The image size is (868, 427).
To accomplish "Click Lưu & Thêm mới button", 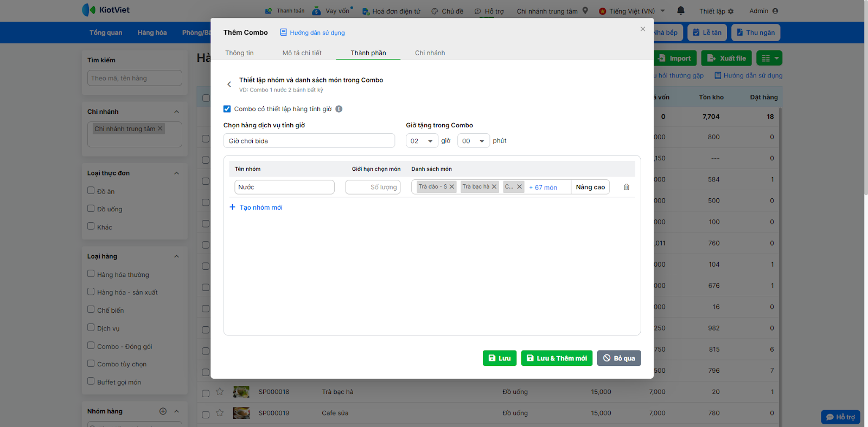I will [x=557, y=358].
